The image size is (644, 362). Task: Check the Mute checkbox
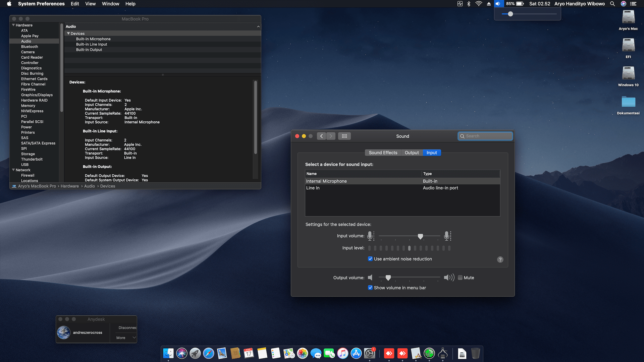[x=460, y=278]
